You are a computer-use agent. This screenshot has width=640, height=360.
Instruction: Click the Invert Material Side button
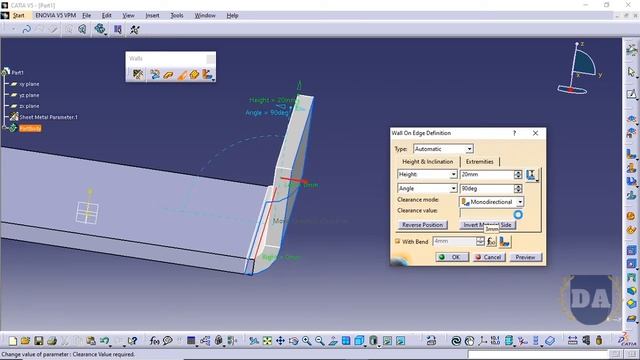point(487,225)
